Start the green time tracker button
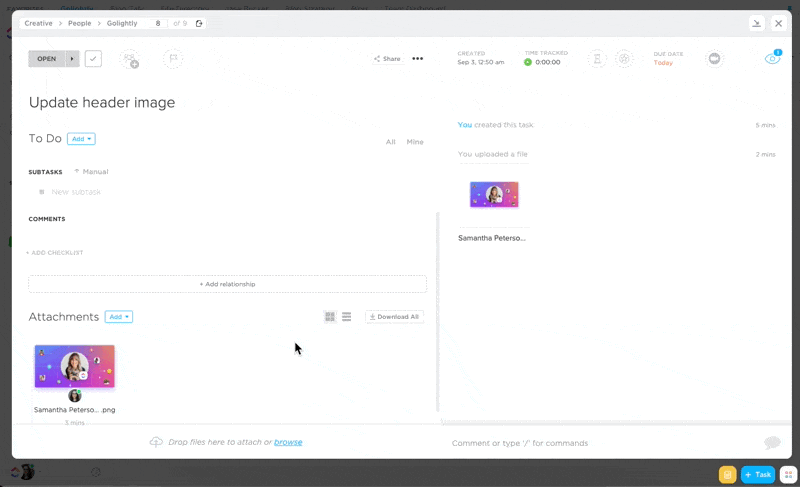 click(x=528, y=62)
